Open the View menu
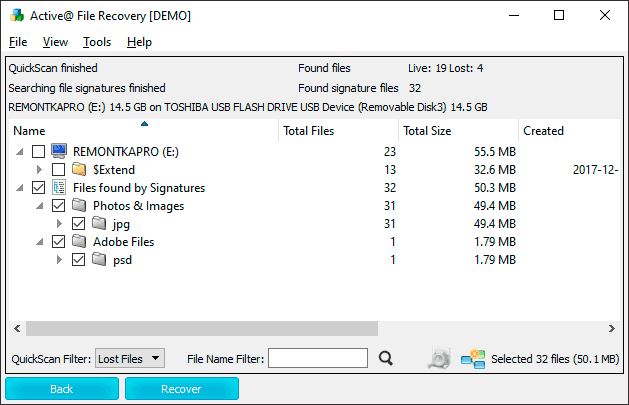629x405 pixels. point(55,42)
